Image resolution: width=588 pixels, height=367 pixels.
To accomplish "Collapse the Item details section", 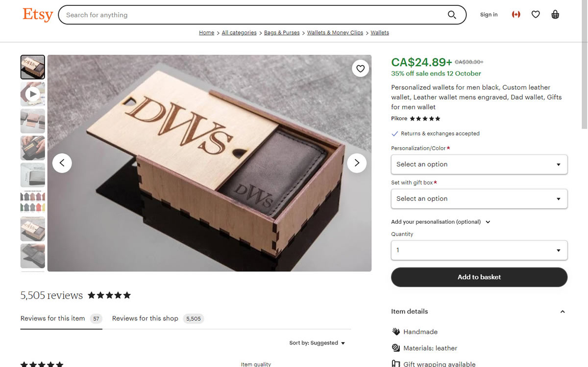I will (x=563, y=312).
